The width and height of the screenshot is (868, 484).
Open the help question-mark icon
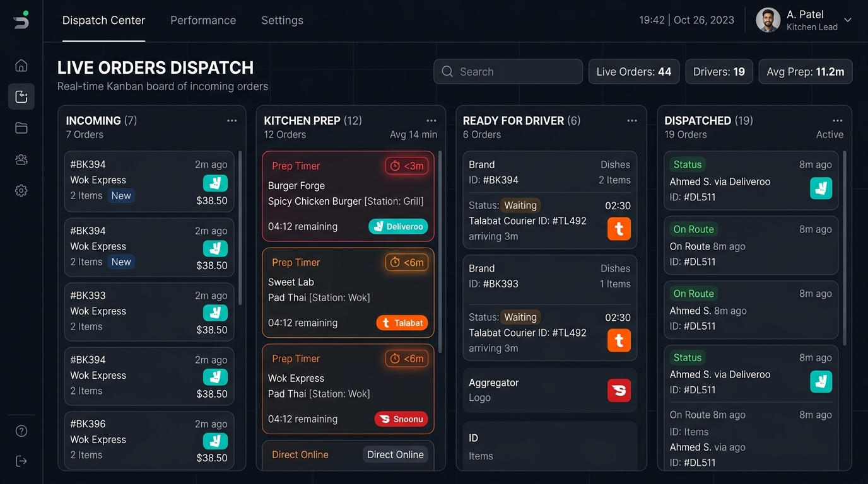tap(21, 431)
